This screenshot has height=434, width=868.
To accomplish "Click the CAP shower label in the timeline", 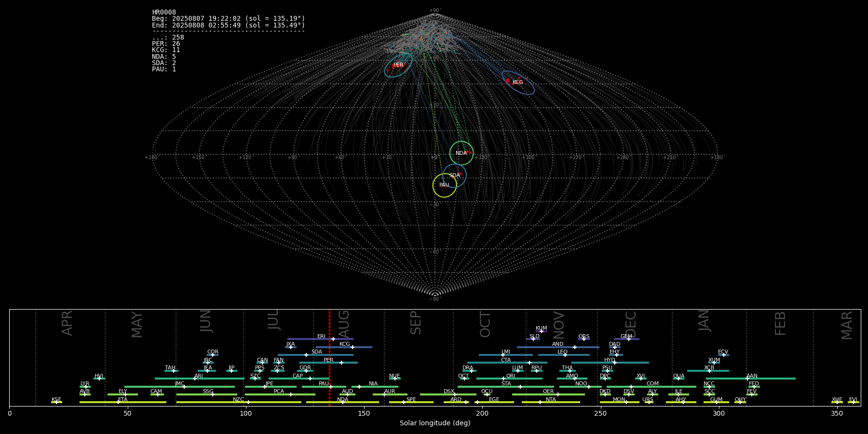I will click(298, 376).
